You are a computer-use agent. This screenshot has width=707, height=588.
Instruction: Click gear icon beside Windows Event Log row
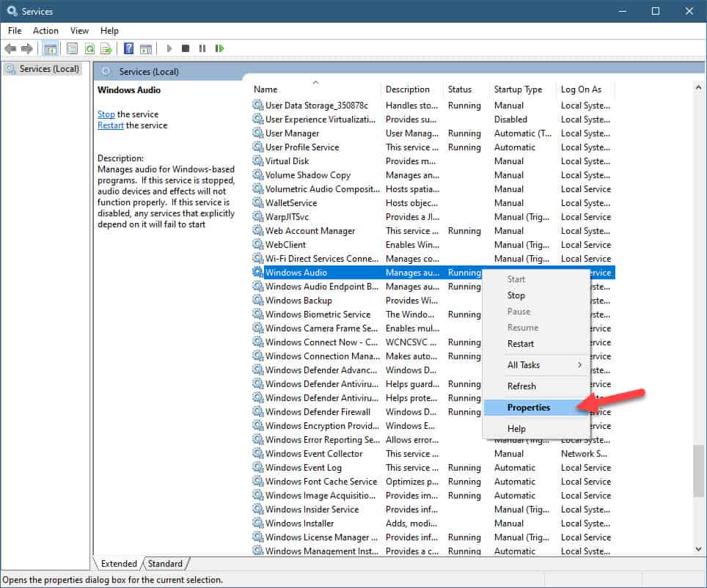257,468
